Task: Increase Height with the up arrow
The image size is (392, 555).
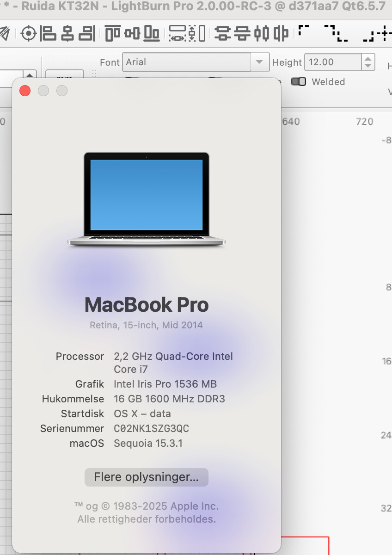Action: coord(368,58)
